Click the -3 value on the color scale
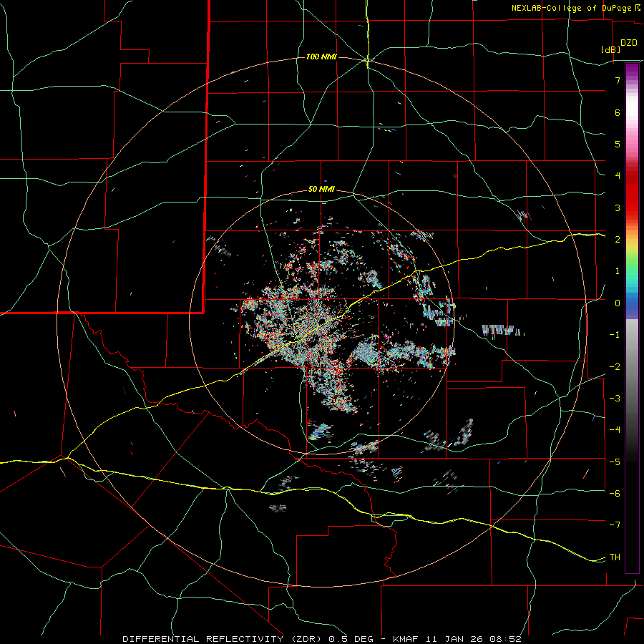 pos(615,399)
